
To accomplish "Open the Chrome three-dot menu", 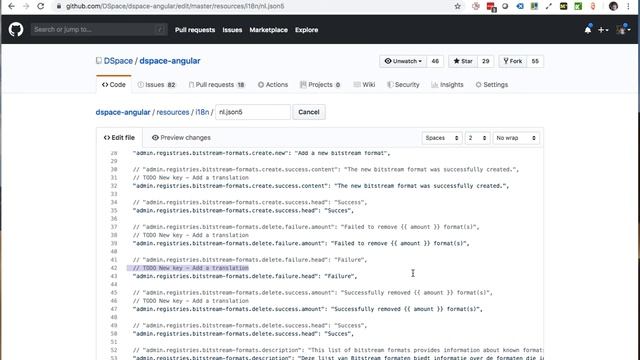I will (x=629, y=6).
